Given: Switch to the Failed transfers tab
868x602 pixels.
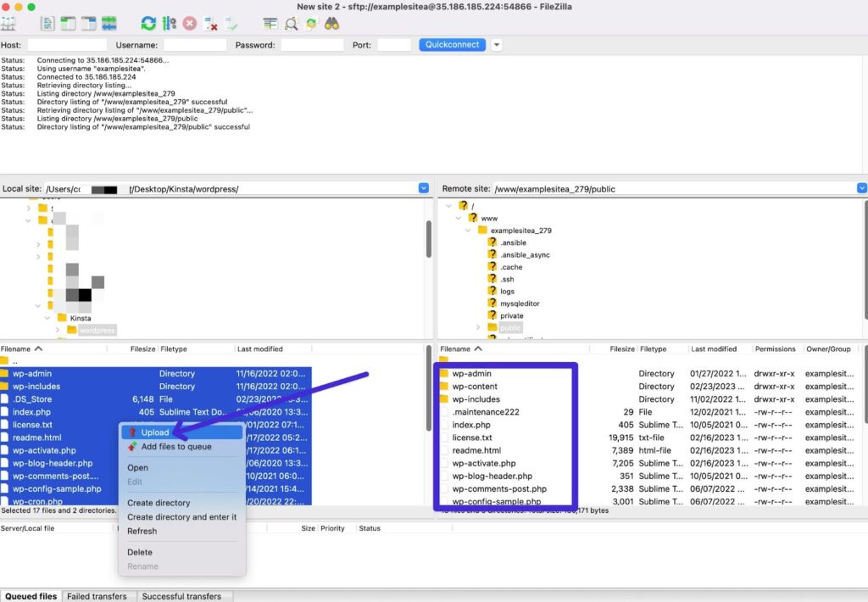Looking at the screenshot, I should click(x=97, y=596).
